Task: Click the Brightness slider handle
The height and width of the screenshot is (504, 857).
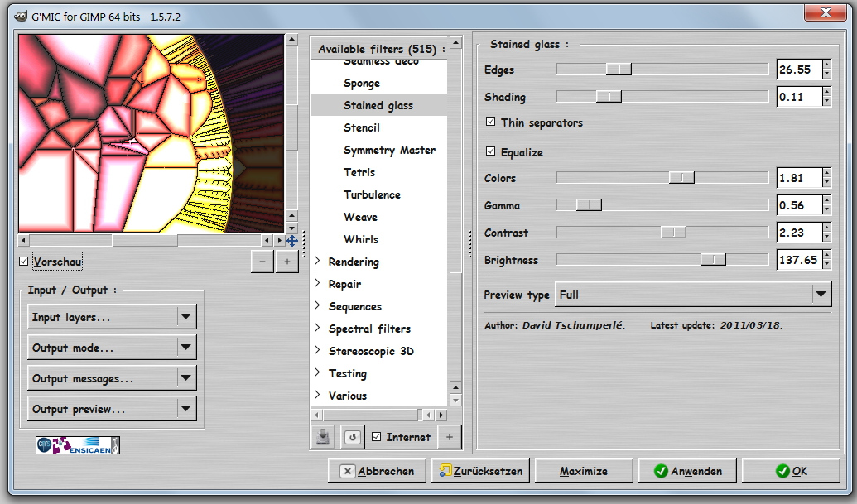Action: tap(713, 260)
